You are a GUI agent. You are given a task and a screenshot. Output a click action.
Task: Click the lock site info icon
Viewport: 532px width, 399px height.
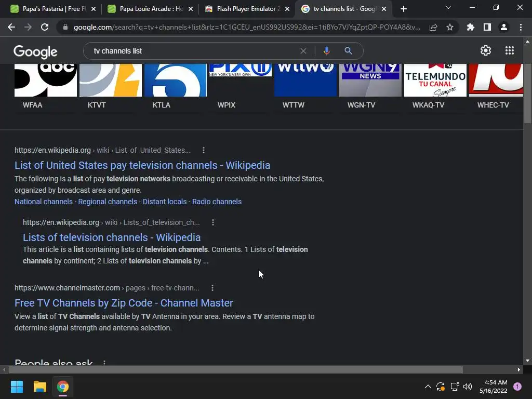pyautogui.click(x=65, y=27)
